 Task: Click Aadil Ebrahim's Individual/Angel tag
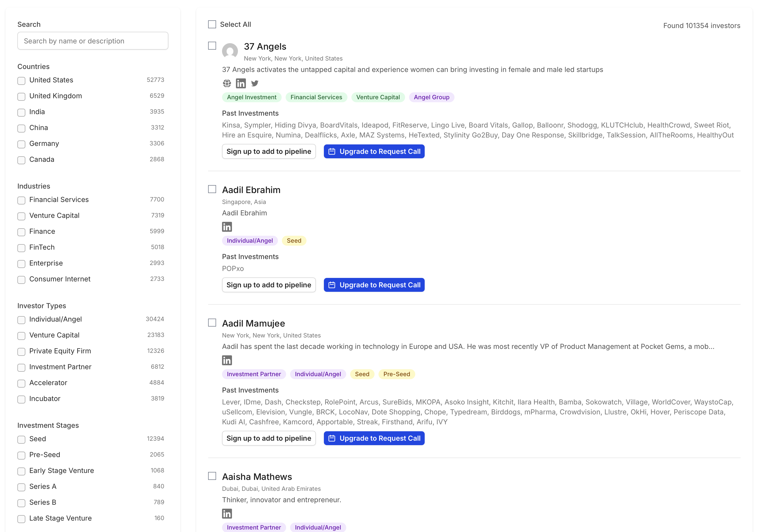tap(250, 240)
